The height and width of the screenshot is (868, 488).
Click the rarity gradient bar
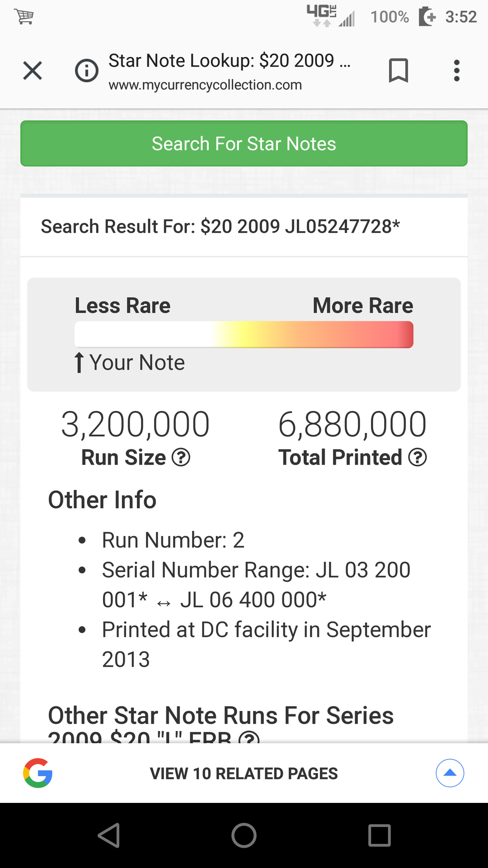coord(244,335)
